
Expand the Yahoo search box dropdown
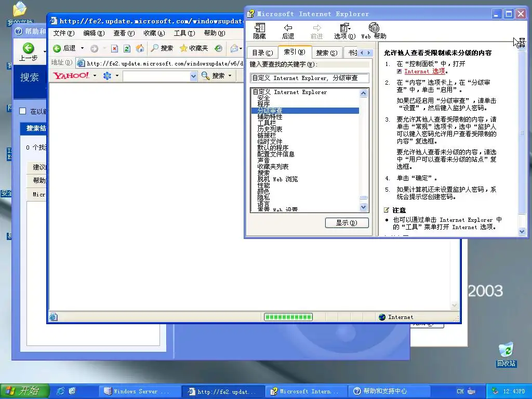click(x=193, y=76)
